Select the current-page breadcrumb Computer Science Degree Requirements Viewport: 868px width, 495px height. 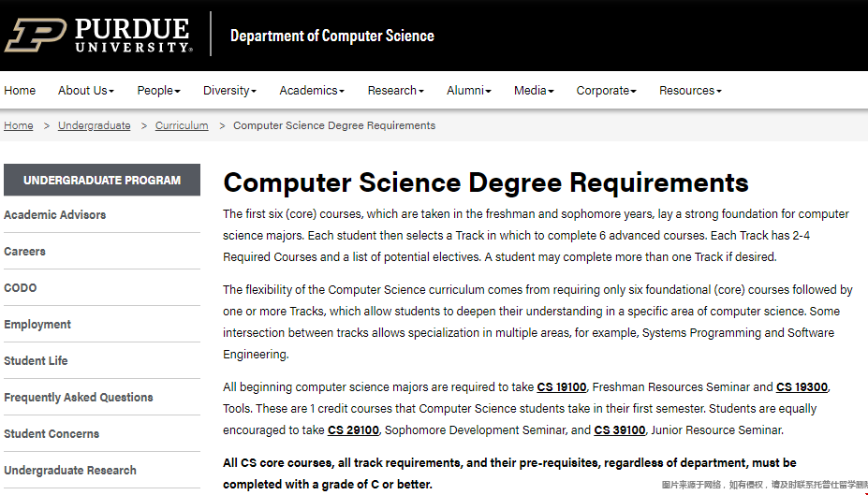[x=334, y=125]
